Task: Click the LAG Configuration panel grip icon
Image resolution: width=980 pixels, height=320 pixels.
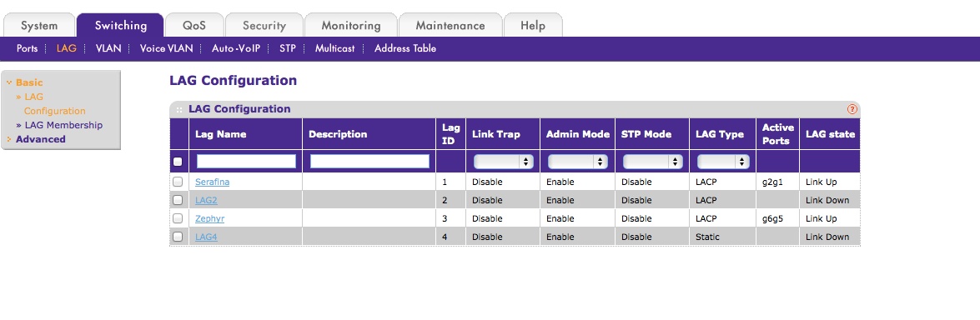Action: coord(179,109)
